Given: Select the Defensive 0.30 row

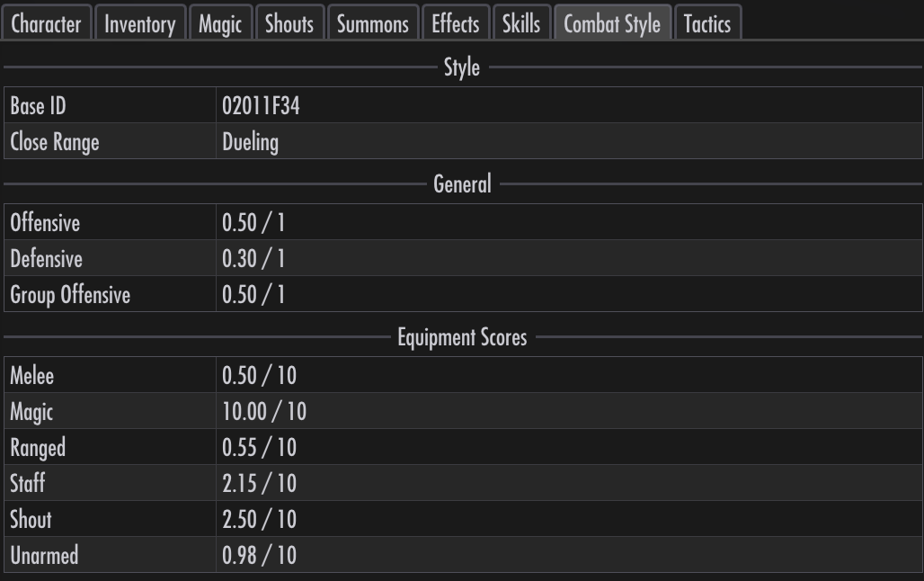Looking at the screenshot, I should coord(463,258).
